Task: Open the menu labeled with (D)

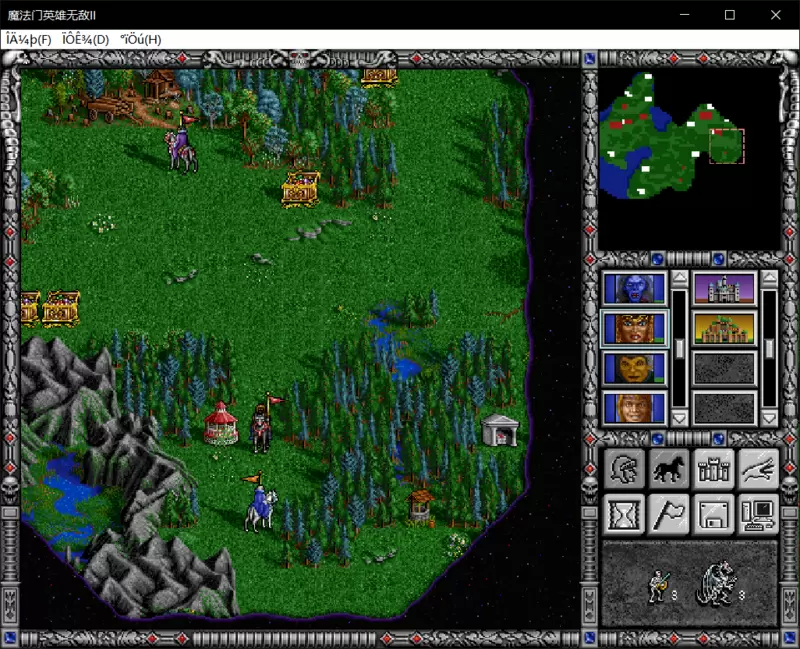Action: [85, 39]
